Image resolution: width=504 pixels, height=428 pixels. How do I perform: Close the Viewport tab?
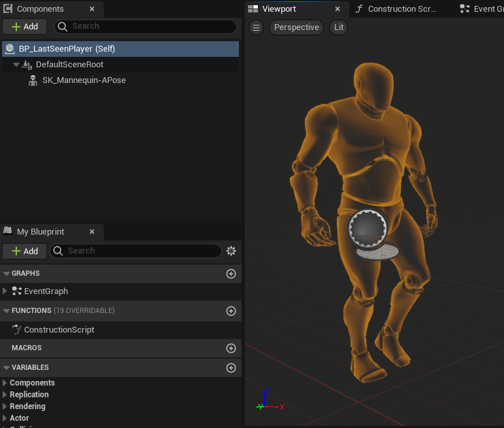click(x=338, y=9)
